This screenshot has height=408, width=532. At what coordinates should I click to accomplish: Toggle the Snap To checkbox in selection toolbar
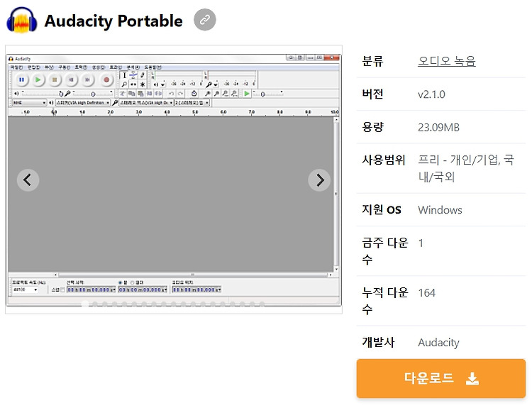(x=62, y=290)
